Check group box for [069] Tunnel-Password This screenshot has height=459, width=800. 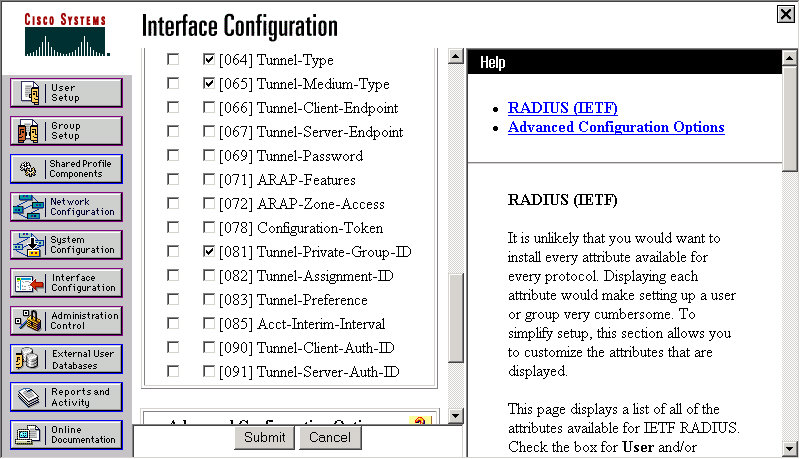pyautogui.click(x=209, y=155)
